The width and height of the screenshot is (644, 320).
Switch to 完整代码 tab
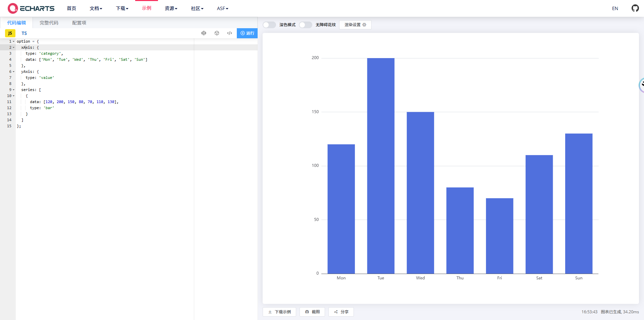point(49,23)
